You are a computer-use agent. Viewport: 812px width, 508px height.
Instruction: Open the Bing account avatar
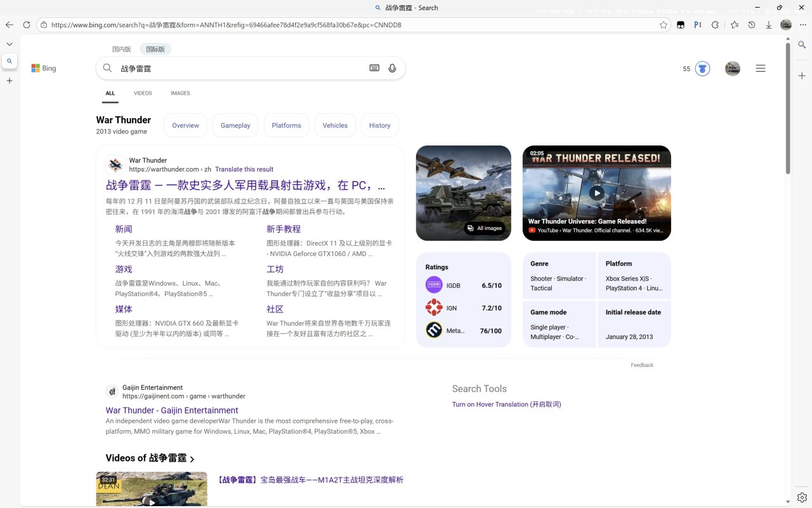coord(733,69)
